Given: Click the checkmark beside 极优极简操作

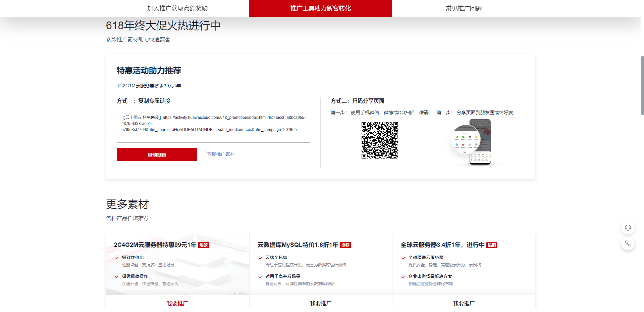Looking at the screenshot, I should tap(117, 277).
